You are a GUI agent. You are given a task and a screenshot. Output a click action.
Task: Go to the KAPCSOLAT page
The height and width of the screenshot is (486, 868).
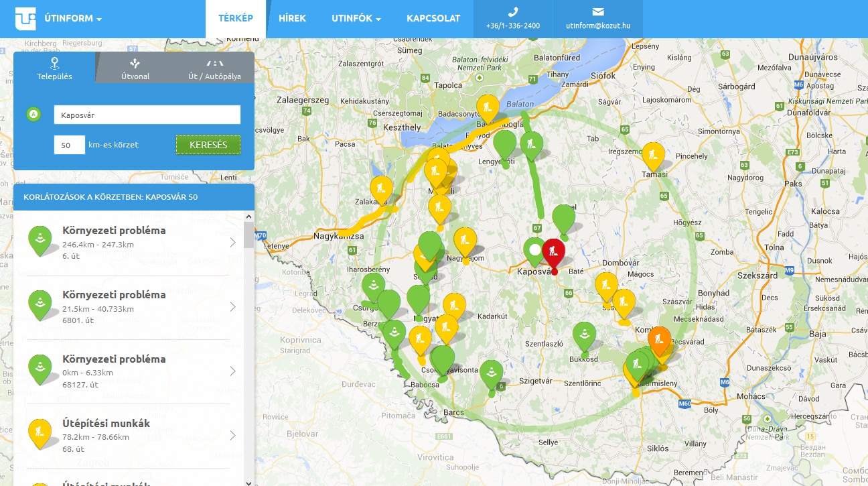(x=433, y=19)
